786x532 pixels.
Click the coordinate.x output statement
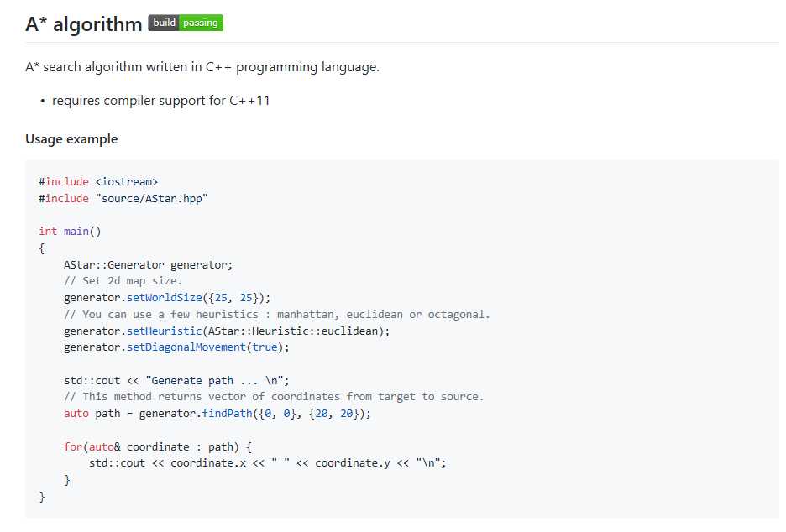(268, 463)
